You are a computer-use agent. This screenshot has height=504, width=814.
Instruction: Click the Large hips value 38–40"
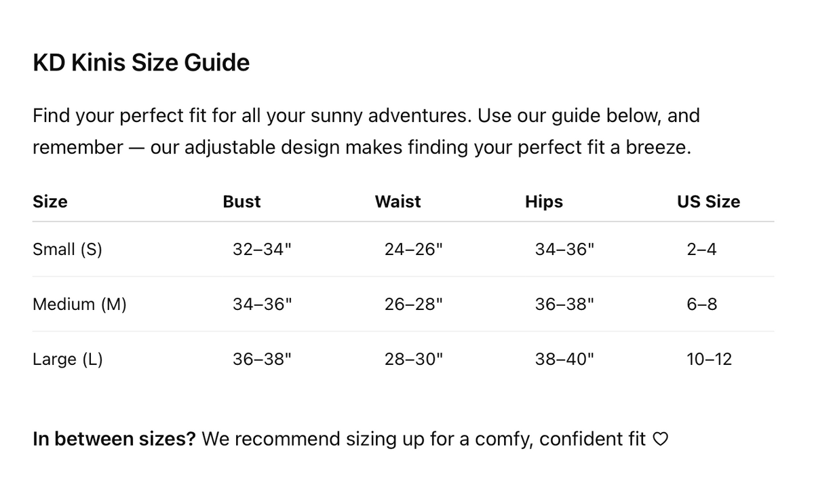click(564, 360)
